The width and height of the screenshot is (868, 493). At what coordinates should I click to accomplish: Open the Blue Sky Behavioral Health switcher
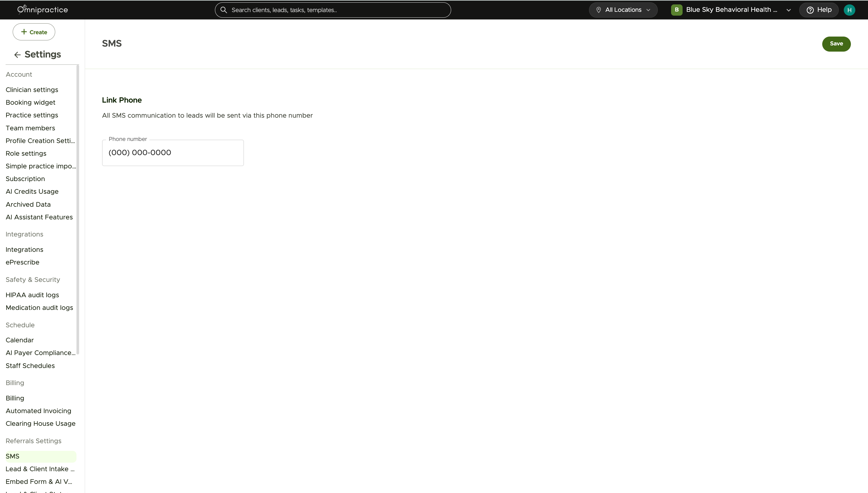click(x=731, y=10)
